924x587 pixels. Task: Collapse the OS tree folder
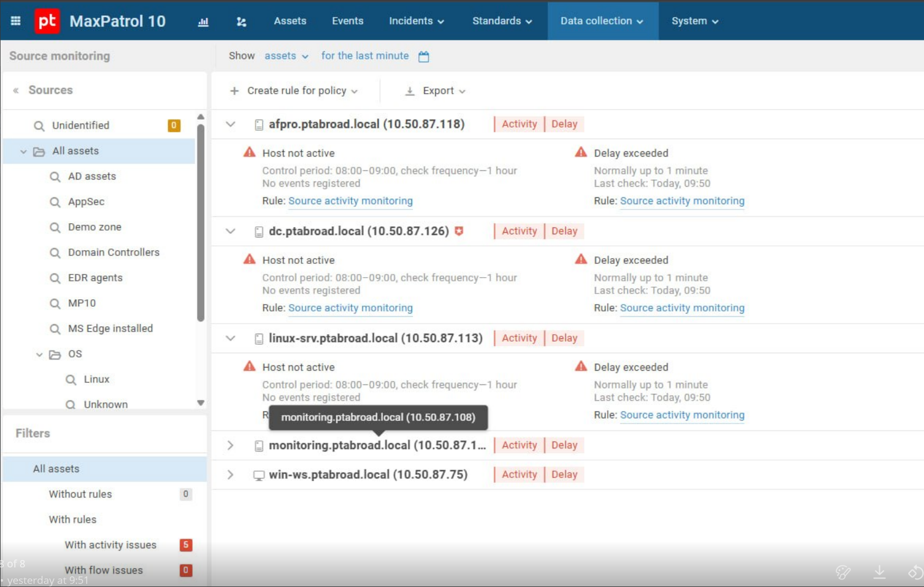point(39,354)
